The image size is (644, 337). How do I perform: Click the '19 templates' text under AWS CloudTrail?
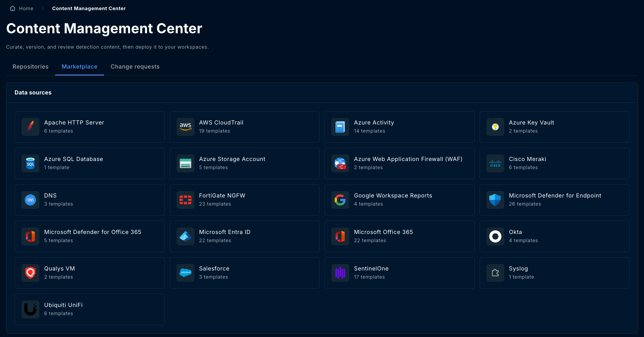(x=215, y=131)
